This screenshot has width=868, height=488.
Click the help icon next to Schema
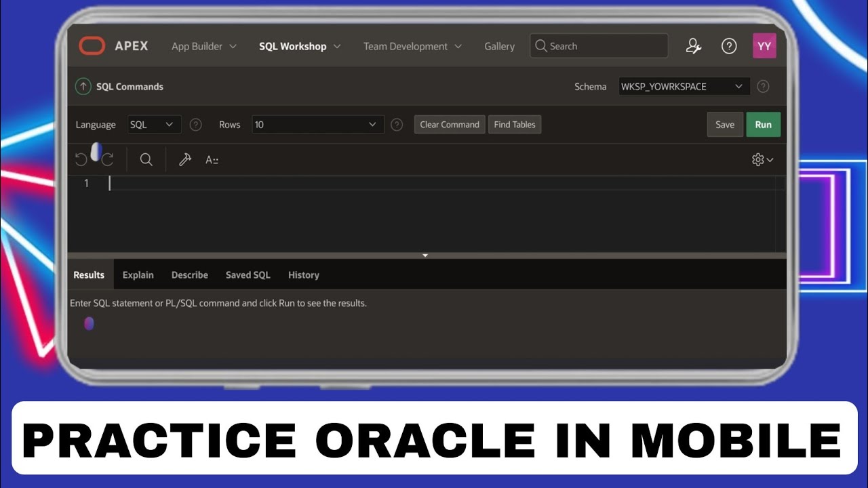(763, 86)
